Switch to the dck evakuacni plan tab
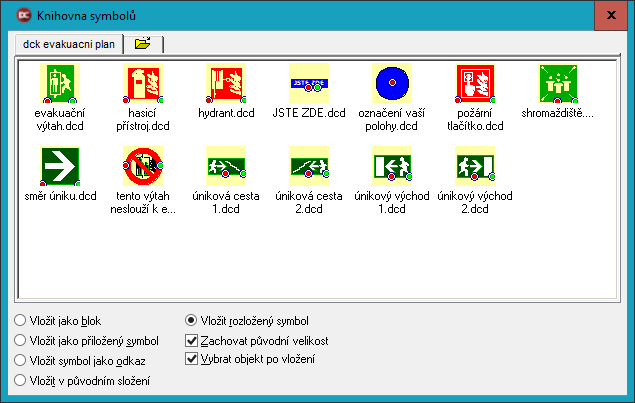 pos(68,44)
